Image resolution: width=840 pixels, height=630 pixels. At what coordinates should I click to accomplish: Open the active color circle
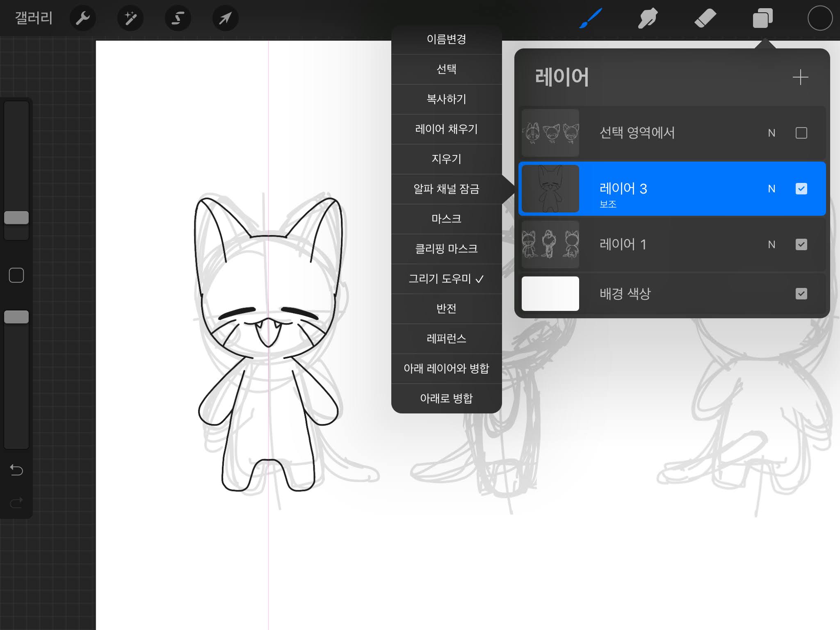[820, 18]
